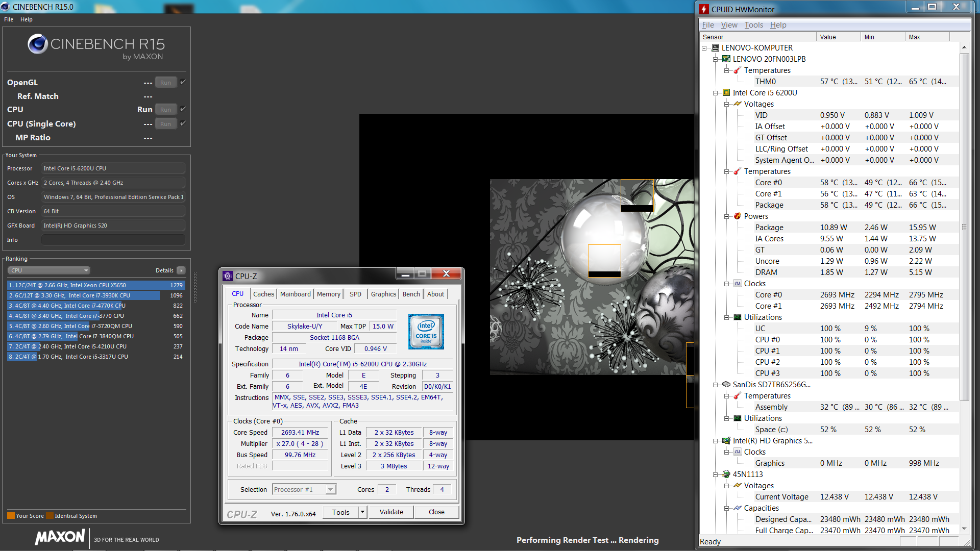Open the Graphics tab in CPU-Z
The width and height of the screenshot is (980, 551).
point(383,294)
